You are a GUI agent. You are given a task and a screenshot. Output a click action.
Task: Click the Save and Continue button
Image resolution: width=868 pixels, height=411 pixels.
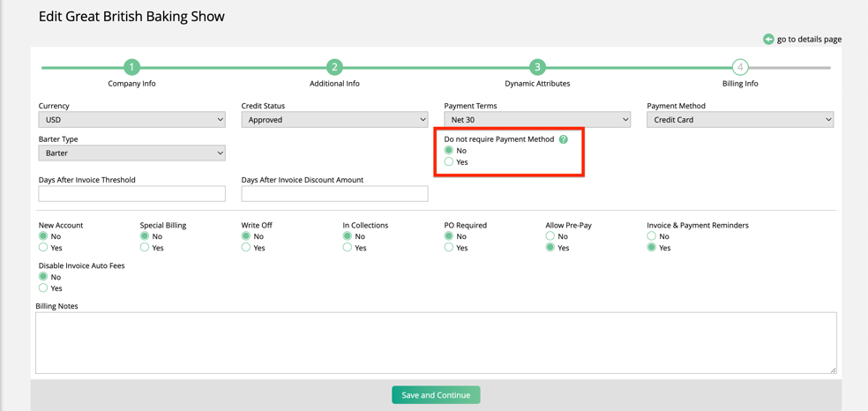coord(437,395)
